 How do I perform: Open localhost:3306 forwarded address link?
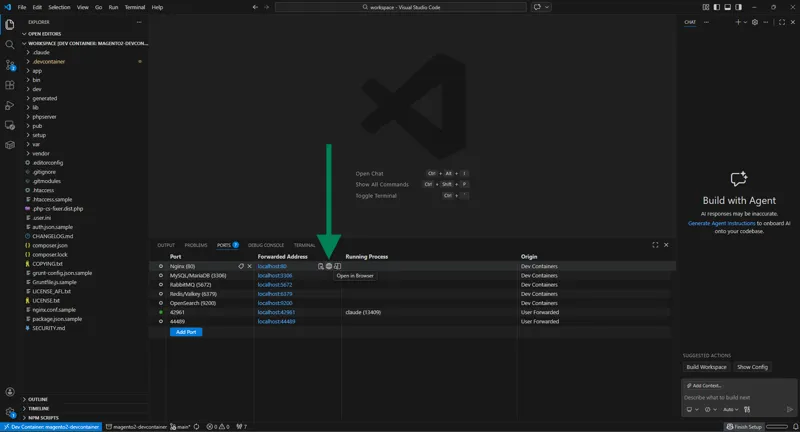click(x=275, y=275)
